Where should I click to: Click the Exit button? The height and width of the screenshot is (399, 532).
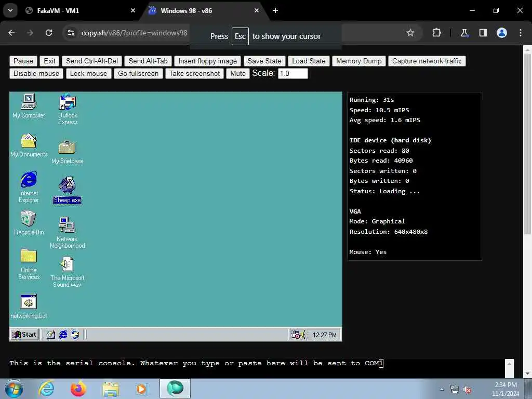click(49, 61)
